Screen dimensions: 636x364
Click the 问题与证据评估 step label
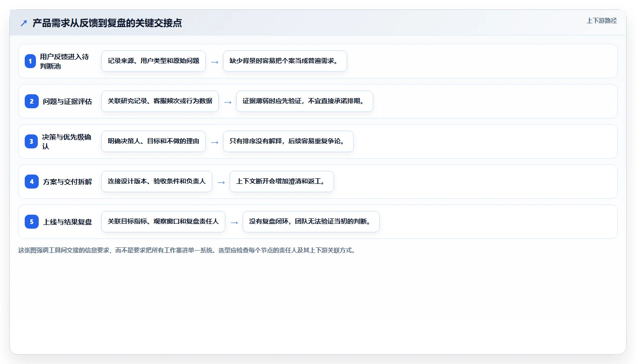(x=68, y=101)
